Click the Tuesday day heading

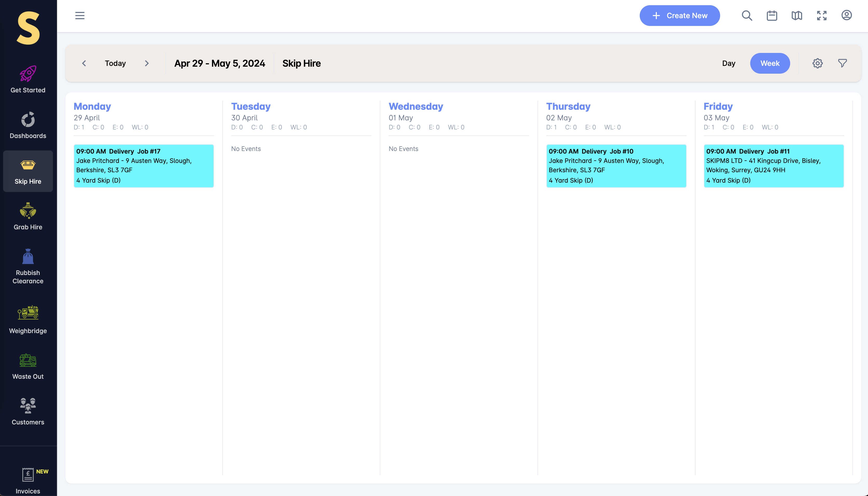(x=251, y=106)
